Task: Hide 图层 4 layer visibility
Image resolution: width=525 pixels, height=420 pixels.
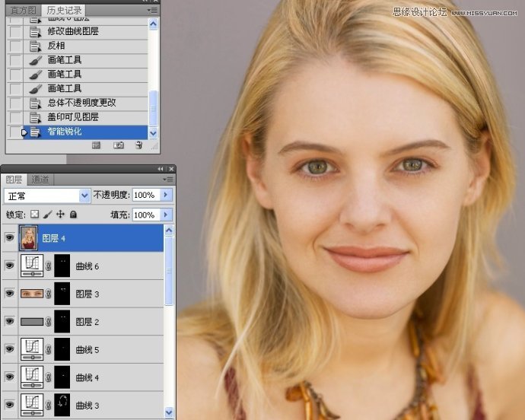Action: pos(10,238)
